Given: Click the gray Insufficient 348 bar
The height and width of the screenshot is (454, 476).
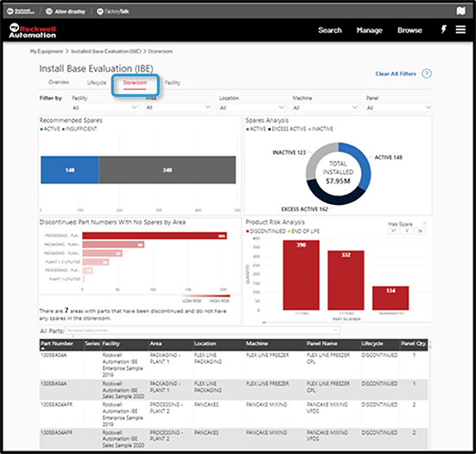Looking at the screenshot, I should click(168, 169).
